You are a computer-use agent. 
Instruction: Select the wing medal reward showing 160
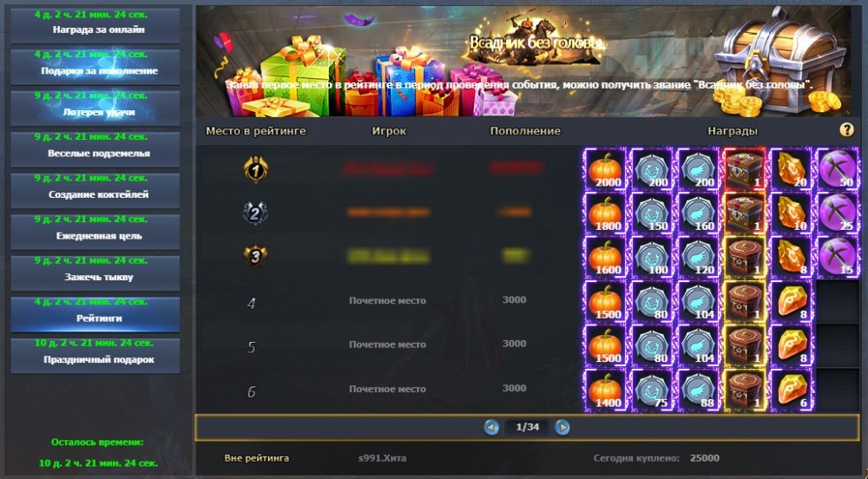(698, 213)
